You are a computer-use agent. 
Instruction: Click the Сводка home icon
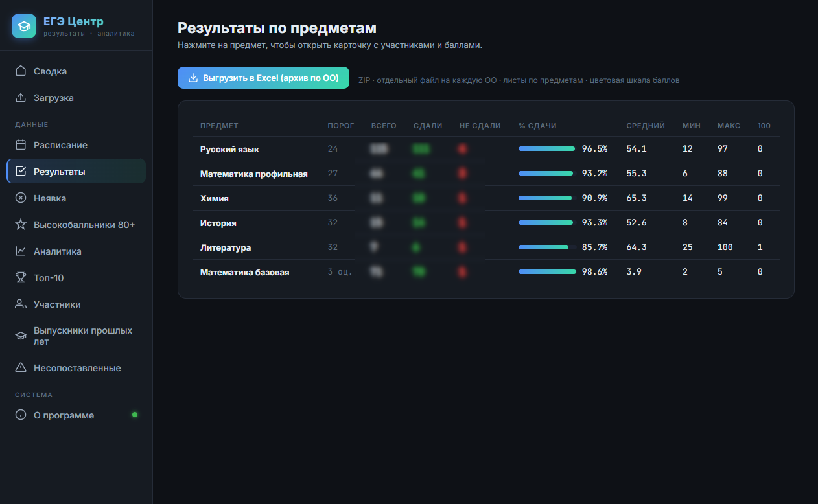pos(21,71)
